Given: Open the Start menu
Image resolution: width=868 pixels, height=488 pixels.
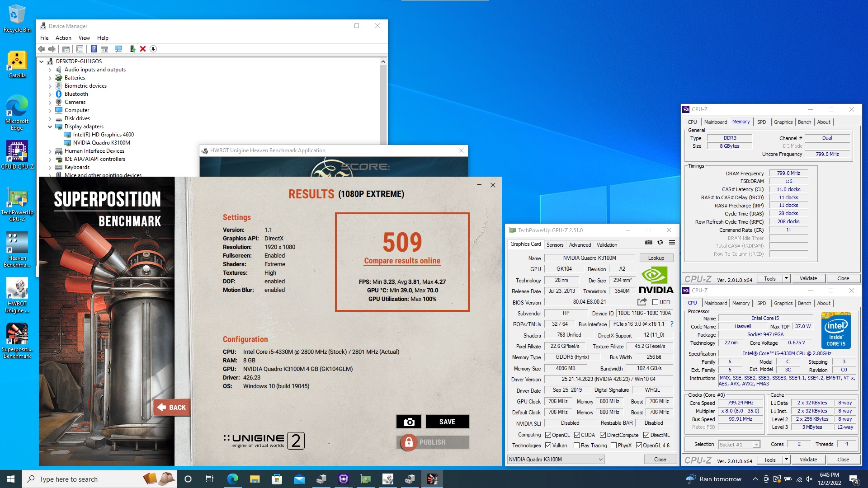Looking at the screenshot, I should (11, 479).
